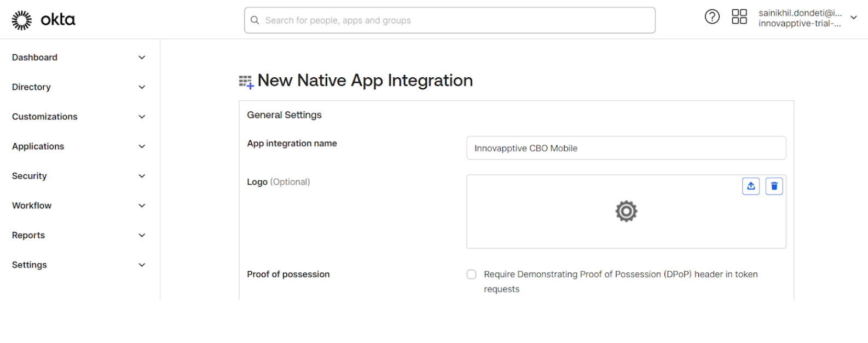Image resolution: width=868 pixels, height=343 pixels.
Task: Select Directory in the sidebar
Action: tap(31, 87)
